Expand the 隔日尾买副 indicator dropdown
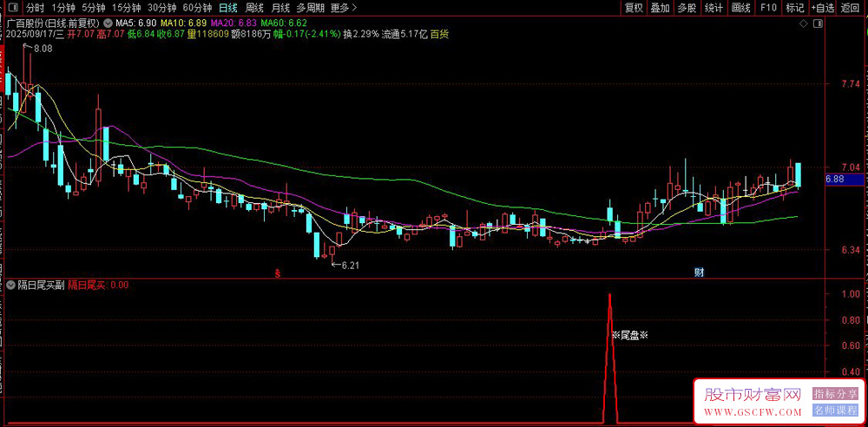 point(11,286)
